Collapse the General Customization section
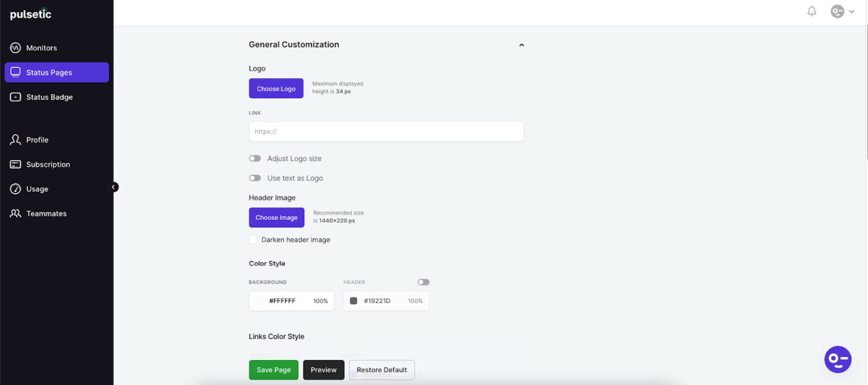The image size is (868, 385). [x=521, y=45]
